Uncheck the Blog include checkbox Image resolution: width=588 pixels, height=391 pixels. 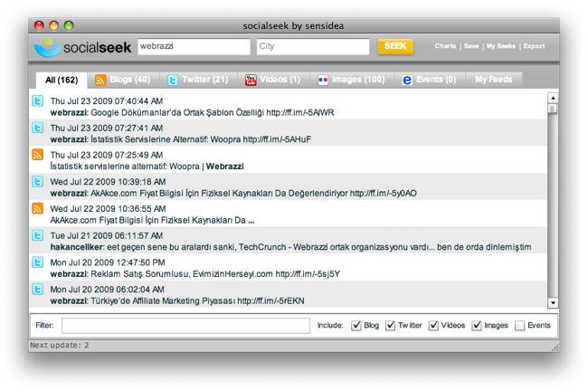[356, 325]
